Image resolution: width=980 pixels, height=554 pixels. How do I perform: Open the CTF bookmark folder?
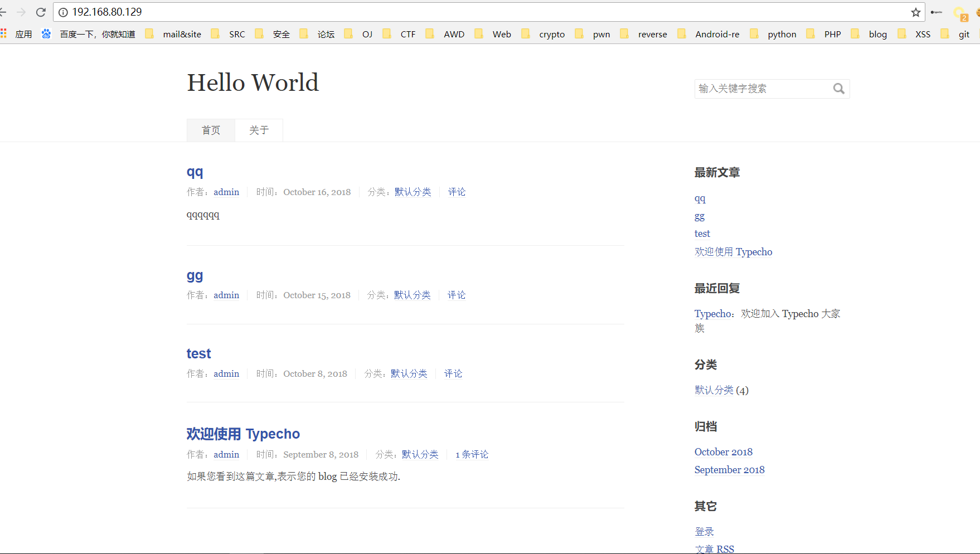[x=400, y=34]
